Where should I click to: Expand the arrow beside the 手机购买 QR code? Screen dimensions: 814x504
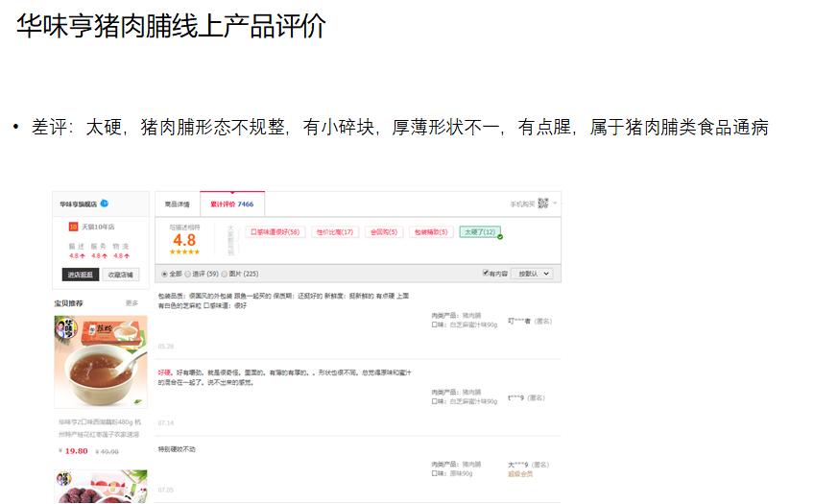click(555, 203)
